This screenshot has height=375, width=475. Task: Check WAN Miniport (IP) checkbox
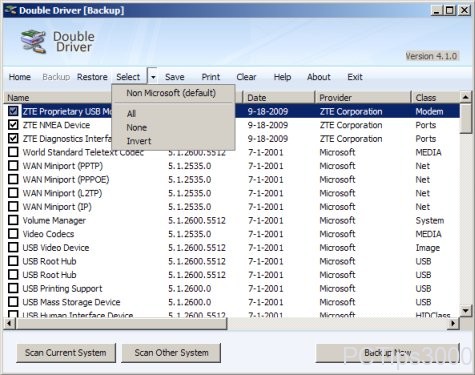coord(13,206)
